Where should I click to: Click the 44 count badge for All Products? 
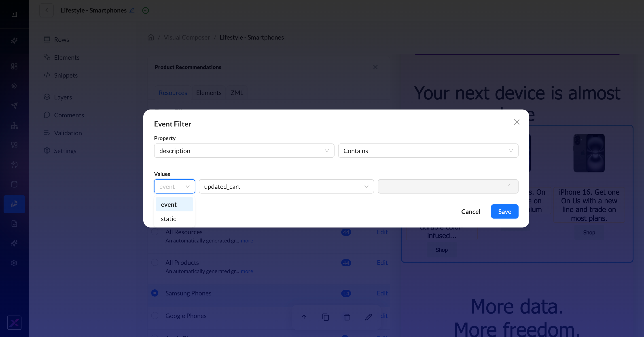[346, 263]
